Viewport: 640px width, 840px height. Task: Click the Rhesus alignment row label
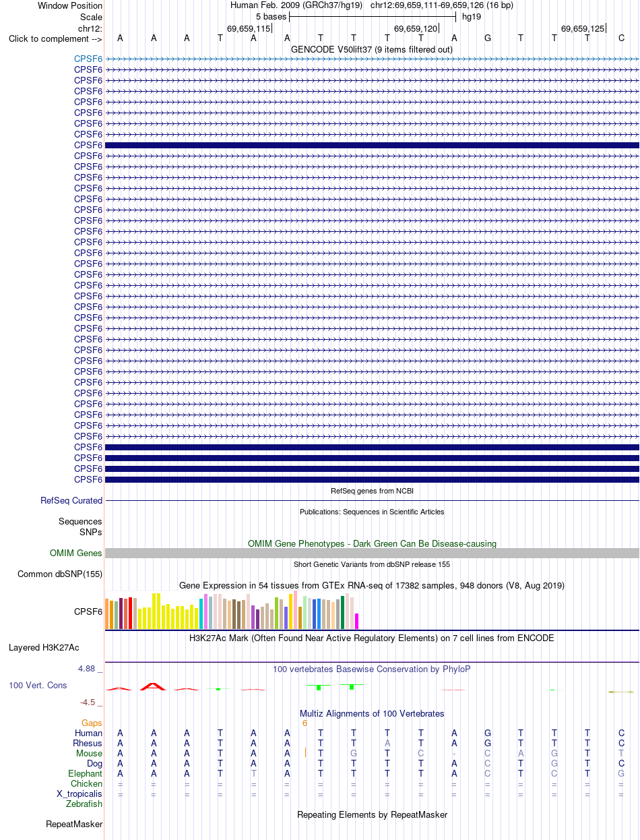pyautogui.click(x=88, y=743)
